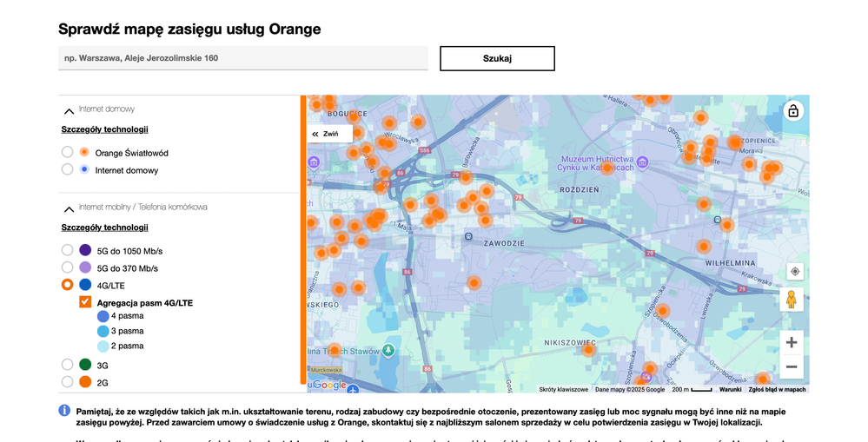Viewport: 868px width, 442px height.
Task: Click the Street View pegman icon
Action: tap(792, 300)
